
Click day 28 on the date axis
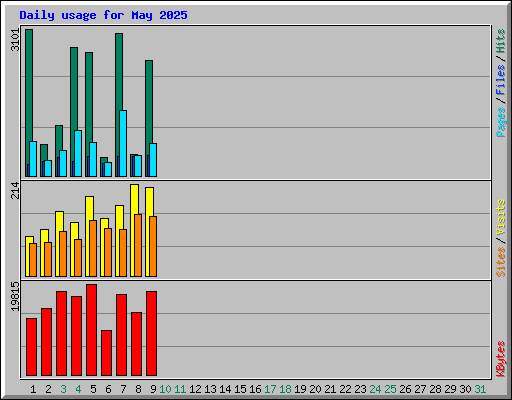pos(435,389)
